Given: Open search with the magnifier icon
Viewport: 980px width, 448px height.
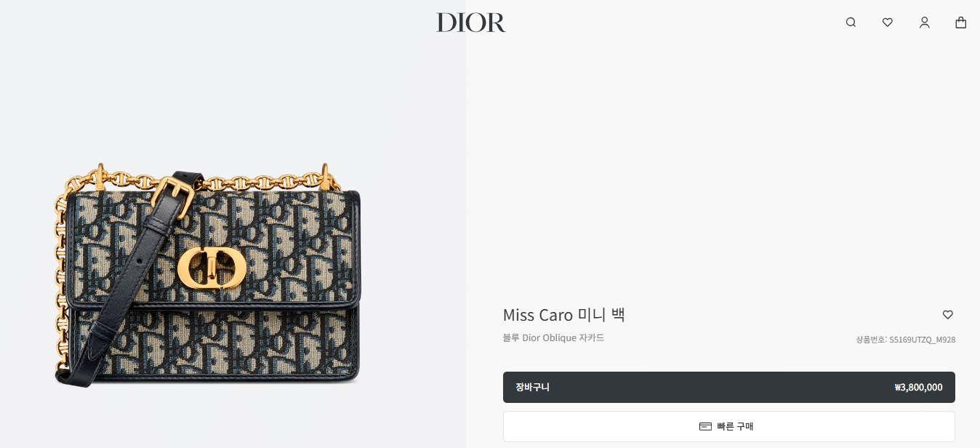Looking at the screenshot, I should 851,23.
